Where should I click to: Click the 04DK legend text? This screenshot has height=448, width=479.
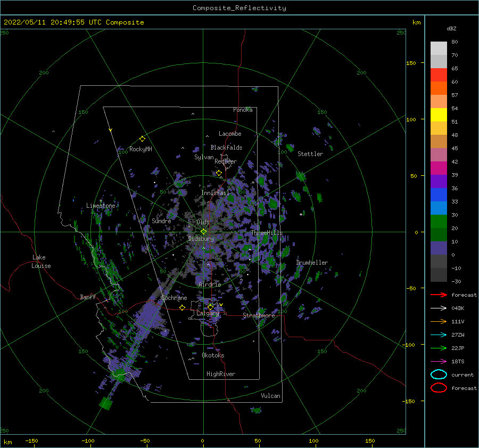[458, 308]
